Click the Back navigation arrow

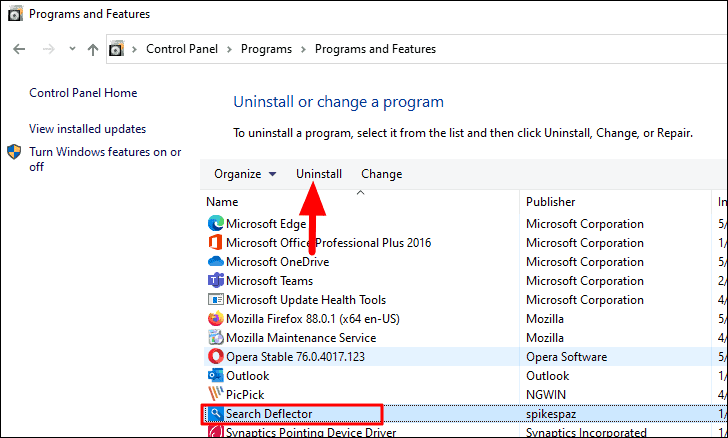pos(19,49)
